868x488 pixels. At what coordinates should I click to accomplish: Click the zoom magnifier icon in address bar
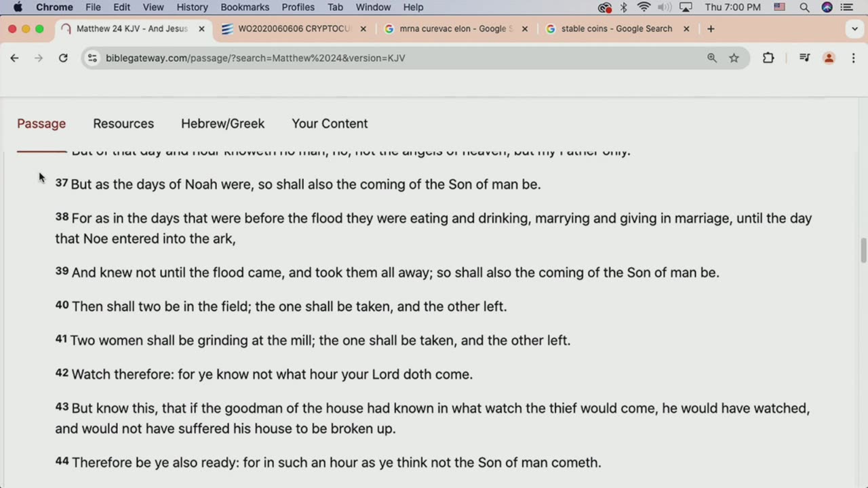coord(712,58)
